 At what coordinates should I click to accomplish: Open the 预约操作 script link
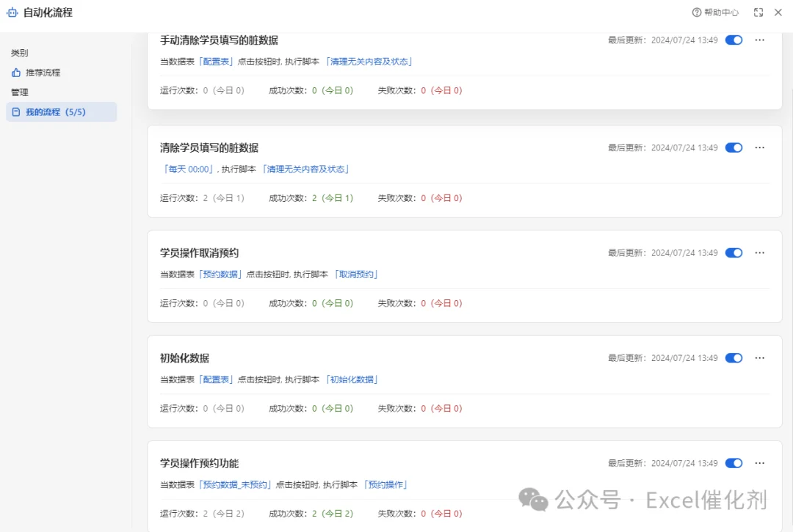click(386, 484)
